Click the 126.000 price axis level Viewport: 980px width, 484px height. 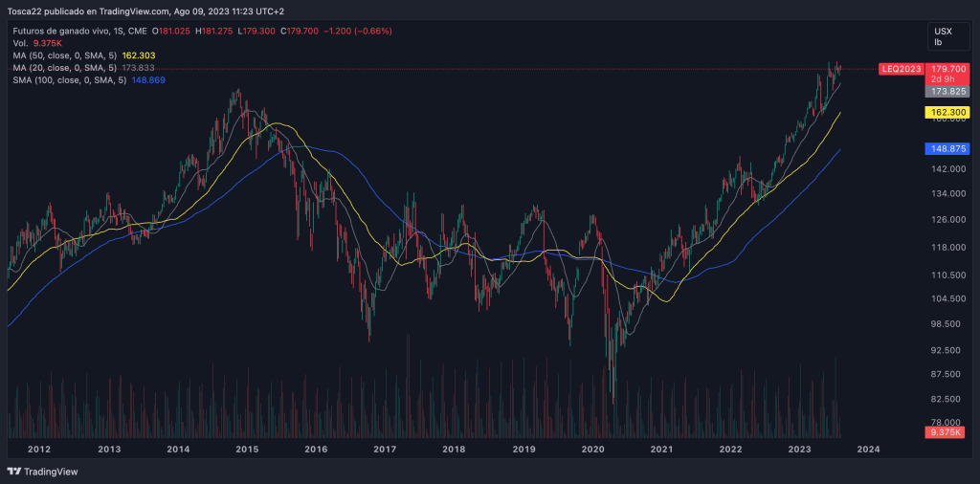(947, 220)
